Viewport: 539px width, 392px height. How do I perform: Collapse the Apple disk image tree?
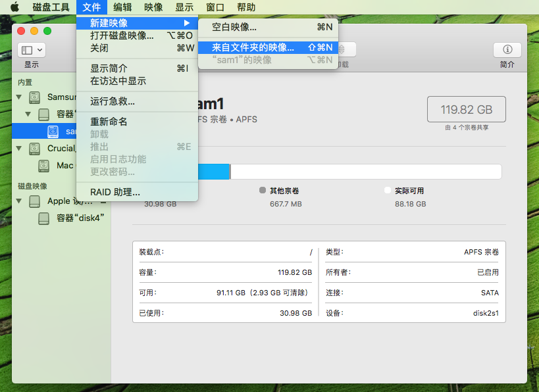coord(19,201)
